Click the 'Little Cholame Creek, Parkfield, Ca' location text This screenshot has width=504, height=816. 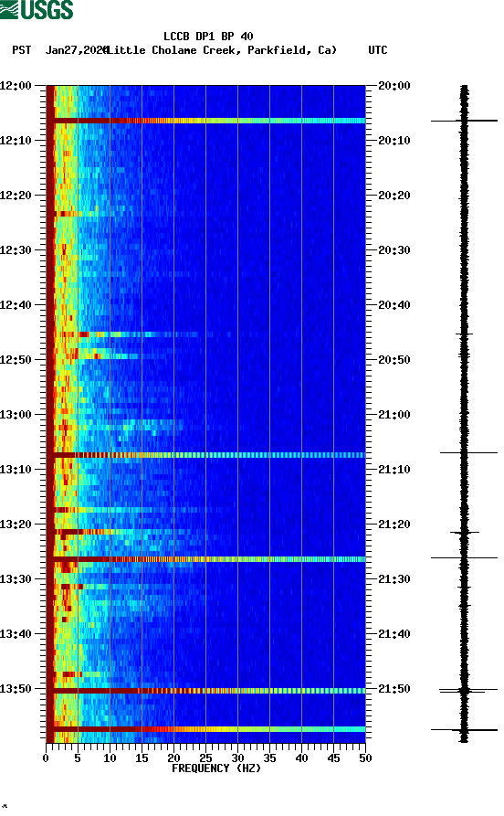point(222,50)
